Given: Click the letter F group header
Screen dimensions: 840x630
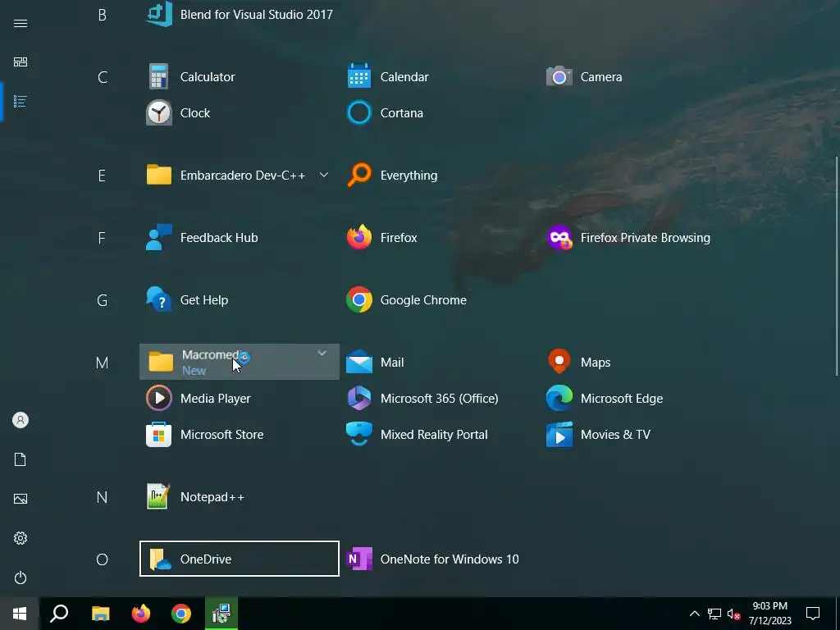Looking at the screenshot, I should click(102, 239).
